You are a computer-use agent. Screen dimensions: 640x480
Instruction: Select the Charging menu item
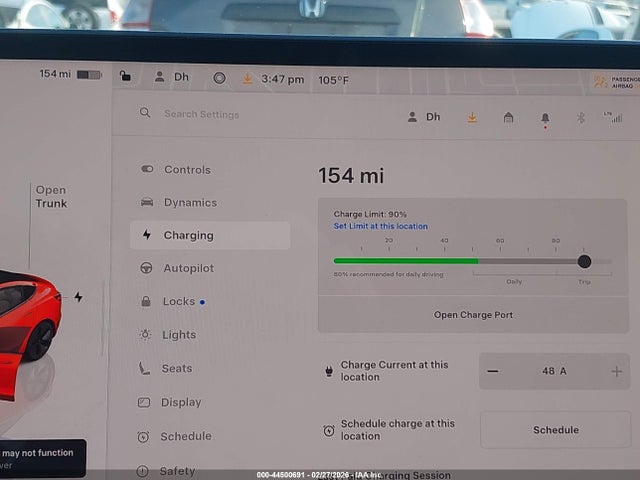210,235
